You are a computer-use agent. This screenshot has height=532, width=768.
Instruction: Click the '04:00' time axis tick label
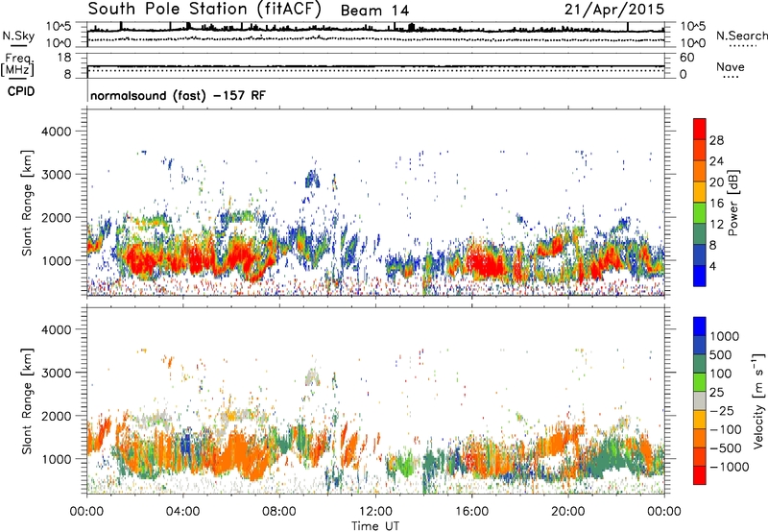pos(182,512)
